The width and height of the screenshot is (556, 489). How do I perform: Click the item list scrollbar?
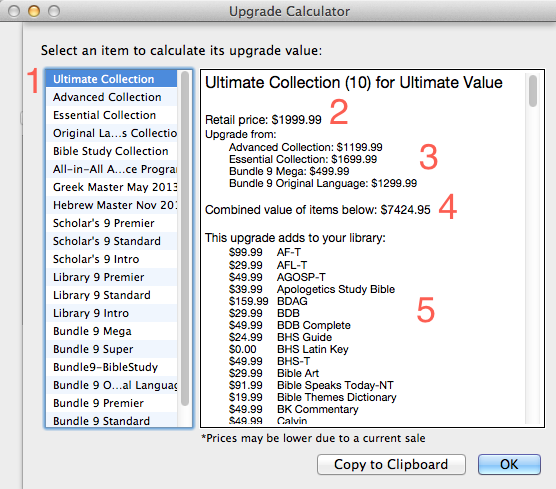coord(185,238)
